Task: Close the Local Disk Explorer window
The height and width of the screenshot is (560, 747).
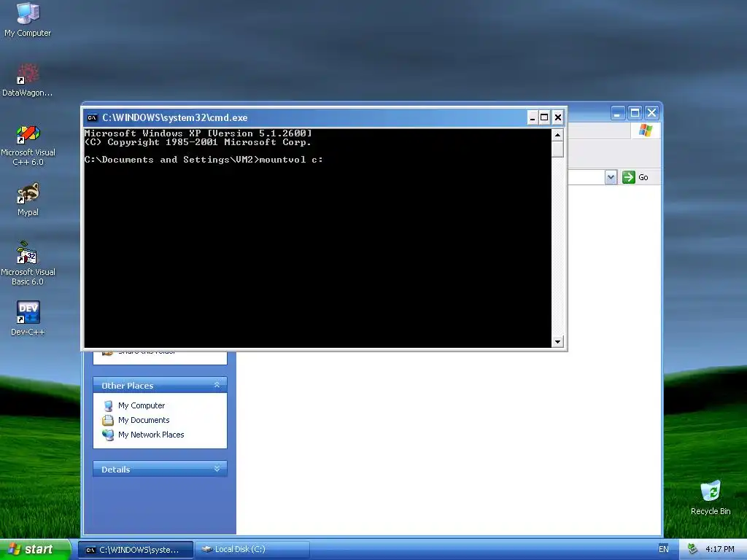Action: (651, 113)
